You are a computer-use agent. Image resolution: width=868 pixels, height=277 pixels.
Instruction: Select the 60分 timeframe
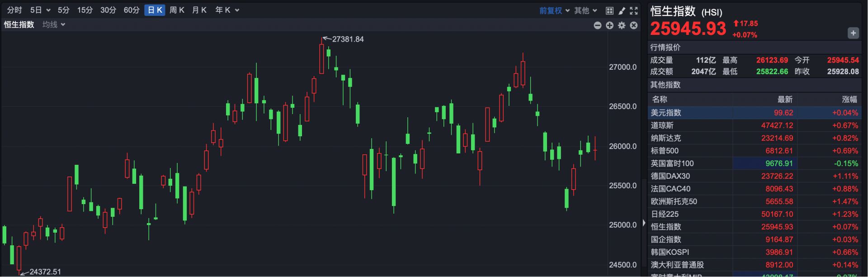(132, 10)
